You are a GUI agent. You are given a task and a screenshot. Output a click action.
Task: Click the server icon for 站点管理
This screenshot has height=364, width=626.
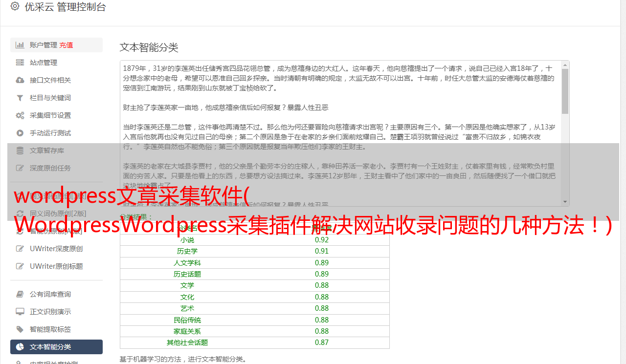[x=20, y=63]
